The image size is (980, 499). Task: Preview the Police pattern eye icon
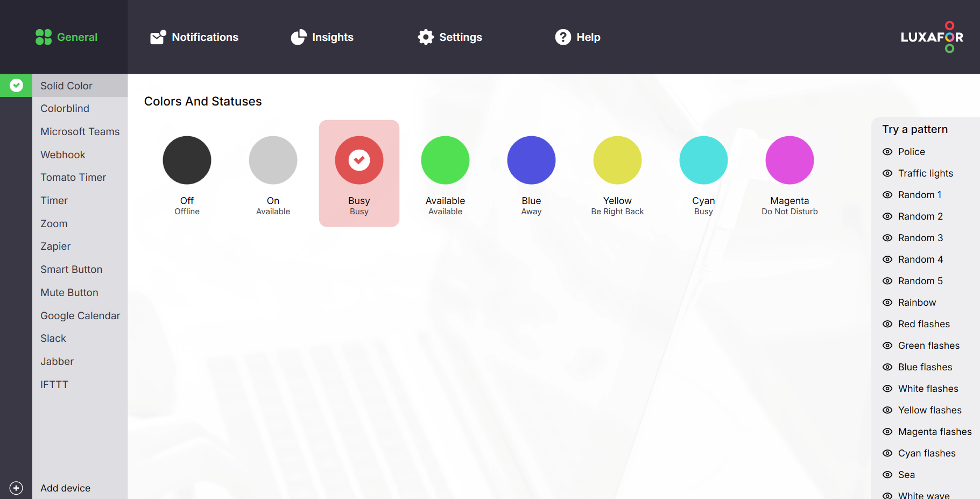click(x=887, y=152)
